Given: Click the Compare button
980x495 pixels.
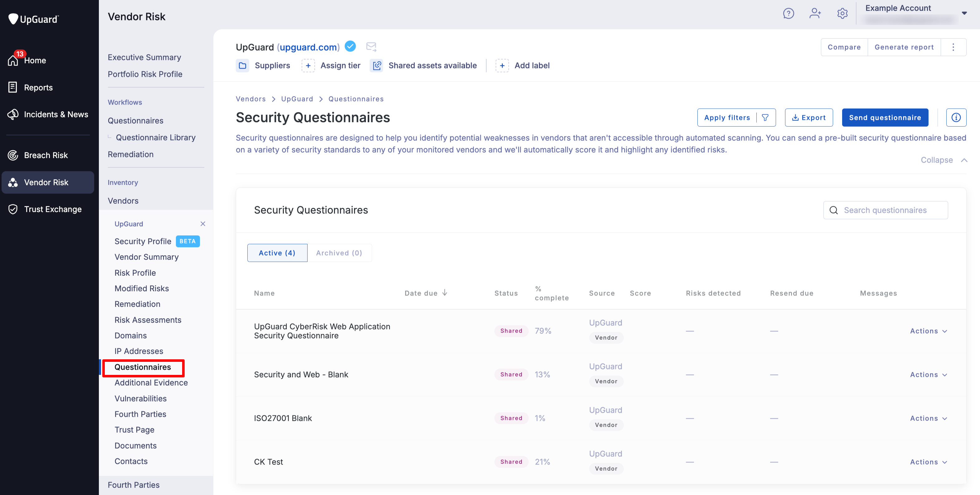Looking at the screenshot, I should (844, 47).
